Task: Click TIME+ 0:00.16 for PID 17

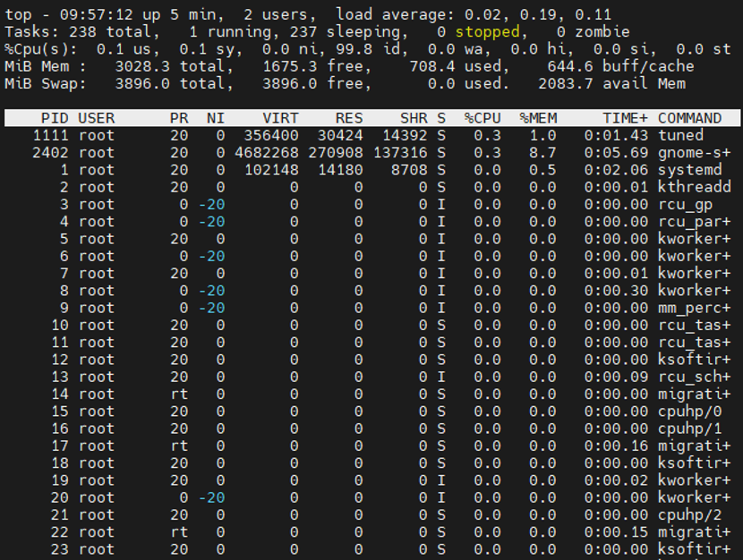Action: tap(616, 445)
